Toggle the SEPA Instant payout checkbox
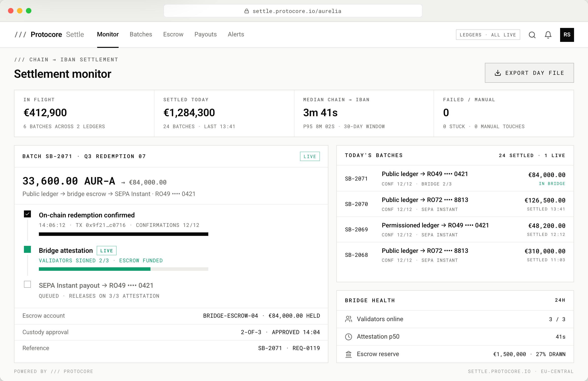 [27, 284]
